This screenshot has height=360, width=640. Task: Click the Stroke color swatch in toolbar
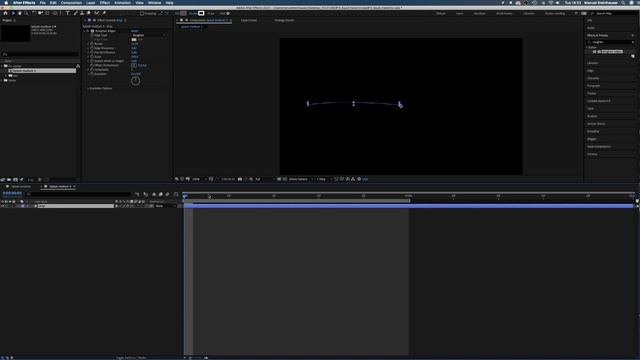tap(201, 13)
